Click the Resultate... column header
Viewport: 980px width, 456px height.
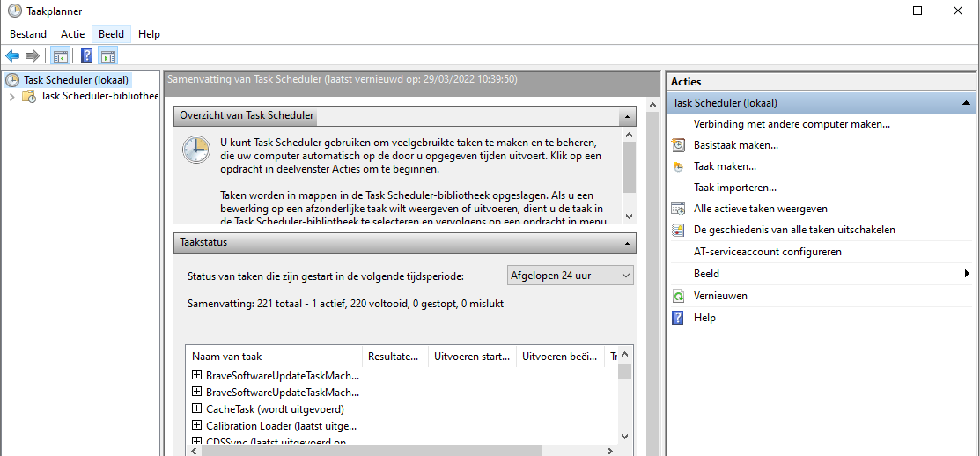395,356
